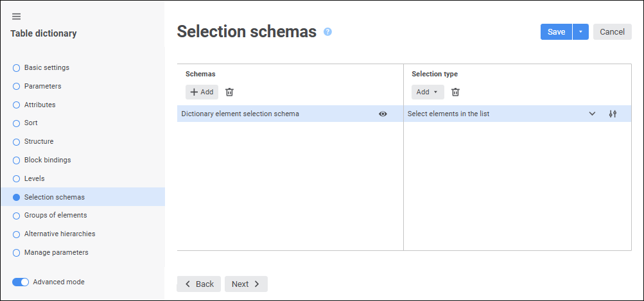Viewport: 644px width, 301px height.
Task: Toggle eye icon of dictionary selection schema
Action: [x=383, y=114]
